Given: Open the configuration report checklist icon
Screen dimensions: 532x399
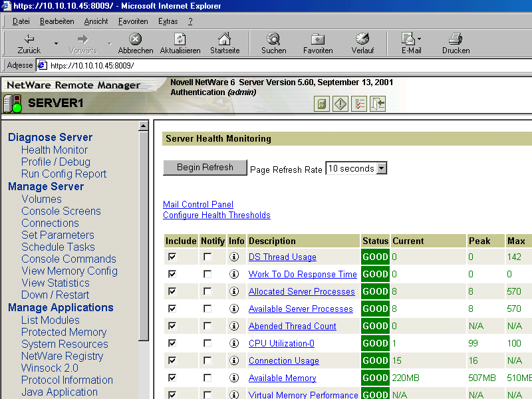Looking at the screenshot, I should [x=358, y=104].
